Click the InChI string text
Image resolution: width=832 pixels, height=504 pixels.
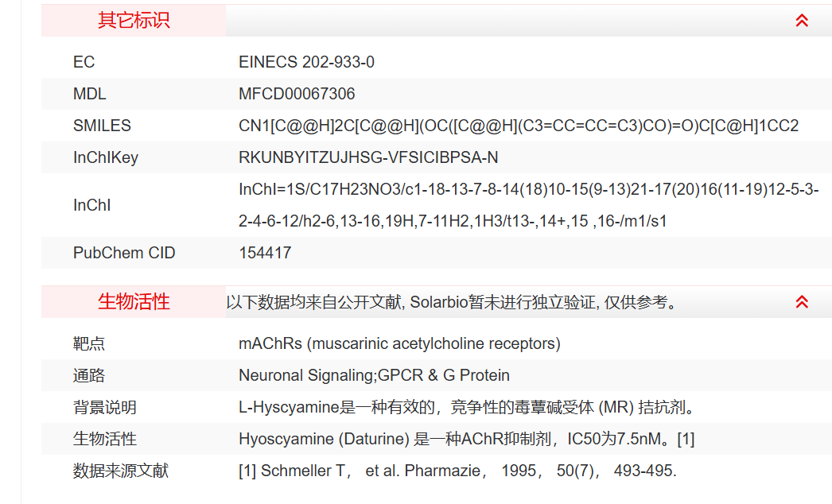(x=528, y=205)
